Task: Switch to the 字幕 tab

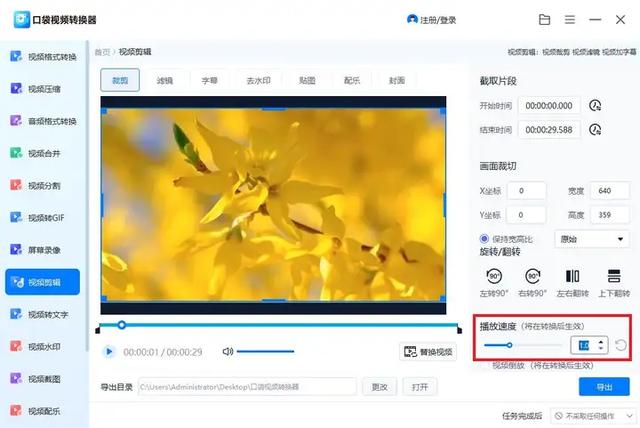Action: pyautogui.click(x=209, y=80)
